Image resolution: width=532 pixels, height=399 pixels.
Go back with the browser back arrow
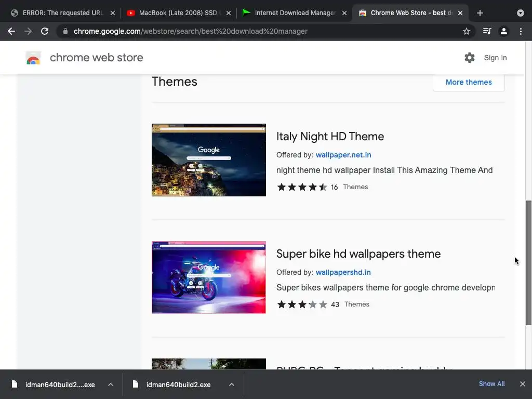click(x=11, y=31)
